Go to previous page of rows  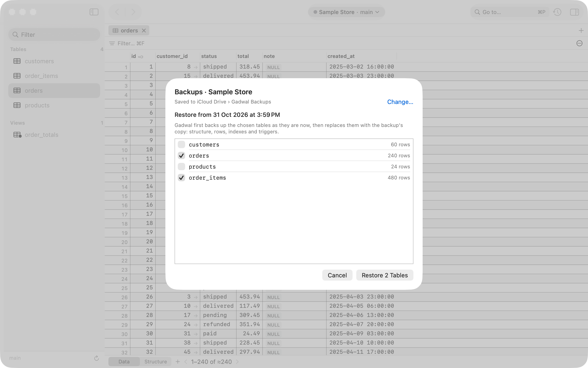186,362
